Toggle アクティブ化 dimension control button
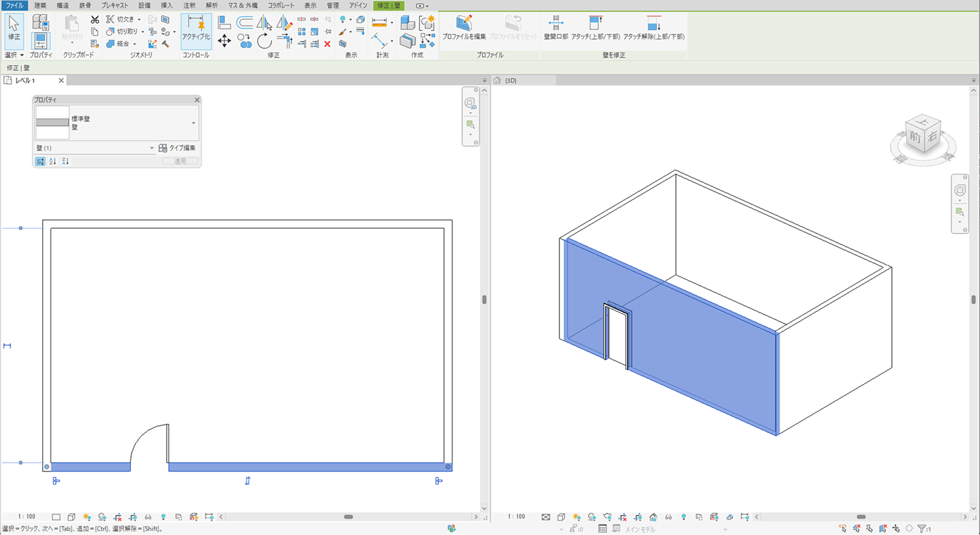Viewport: 980px width, 535px height. (x=196, y=29)
